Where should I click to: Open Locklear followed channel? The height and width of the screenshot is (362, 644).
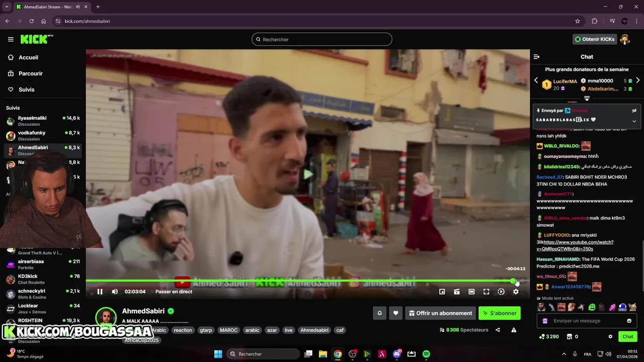point(43,309)
